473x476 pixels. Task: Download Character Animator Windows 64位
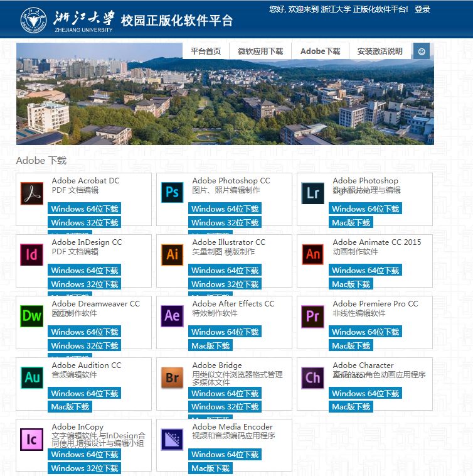tap(365, 393)
